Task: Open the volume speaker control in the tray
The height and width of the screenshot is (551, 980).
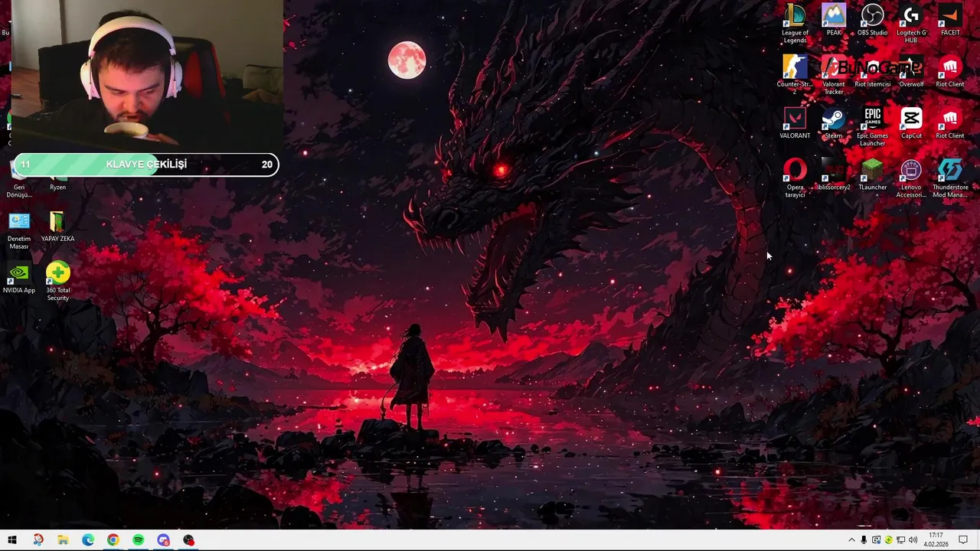Action: click(x=913, y=540)
